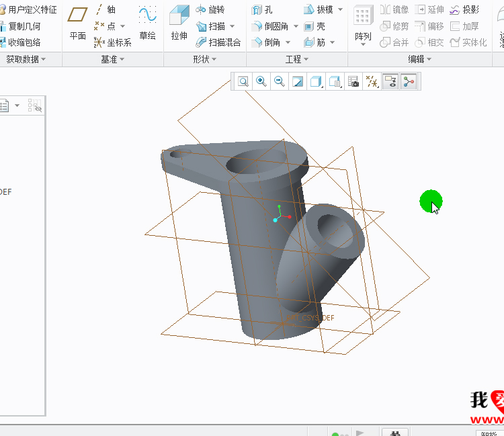Expand the 阵列 dropdown arrow
This screenshot has height=436, width=504.
click(x=363, y=44)
